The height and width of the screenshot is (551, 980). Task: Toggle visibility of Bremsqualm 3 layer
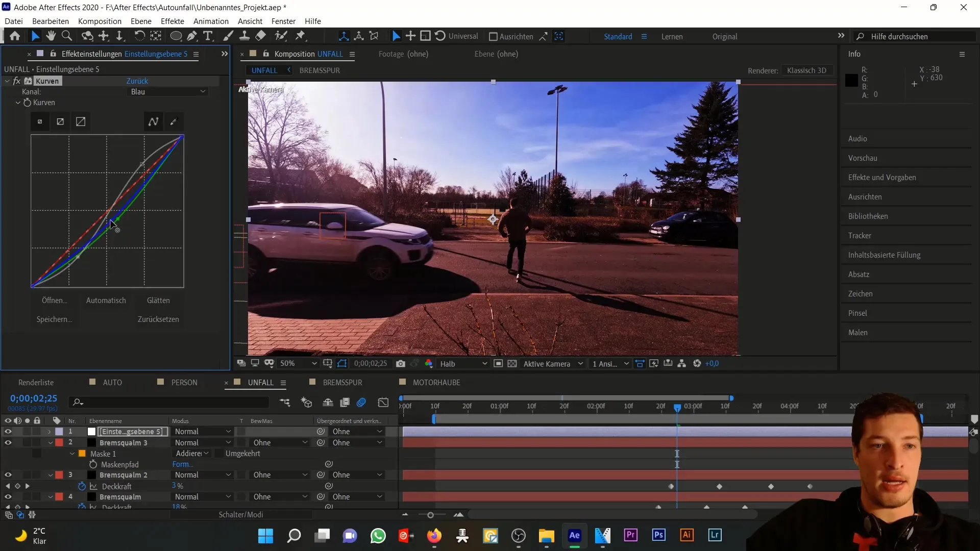8,443
